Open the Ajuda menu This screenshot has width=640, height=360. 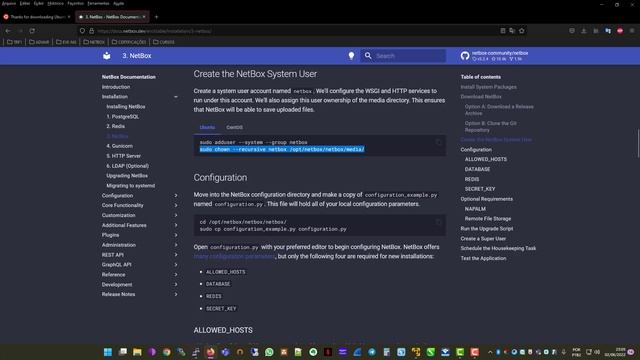pos(119,3)
